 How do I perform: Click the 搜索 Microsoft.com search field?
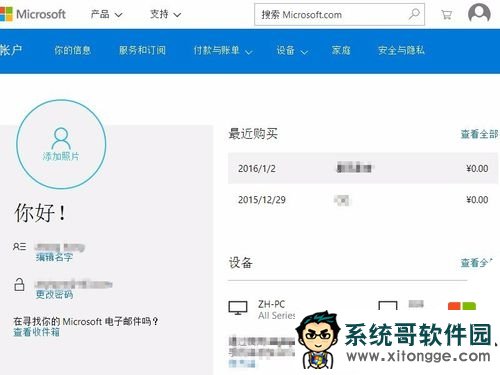coord(339,14)
